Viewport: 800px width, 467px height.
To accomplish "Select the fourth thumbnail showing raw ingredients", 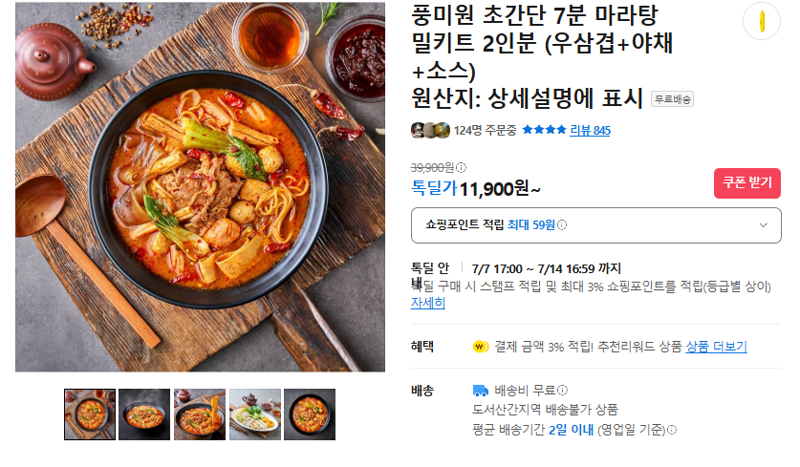I will point(255,414).
